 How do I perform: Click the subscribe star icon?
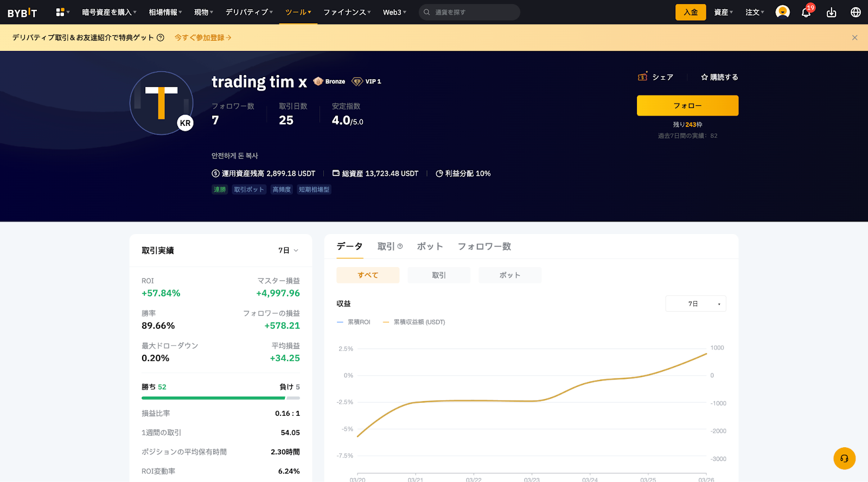(704, 77)
